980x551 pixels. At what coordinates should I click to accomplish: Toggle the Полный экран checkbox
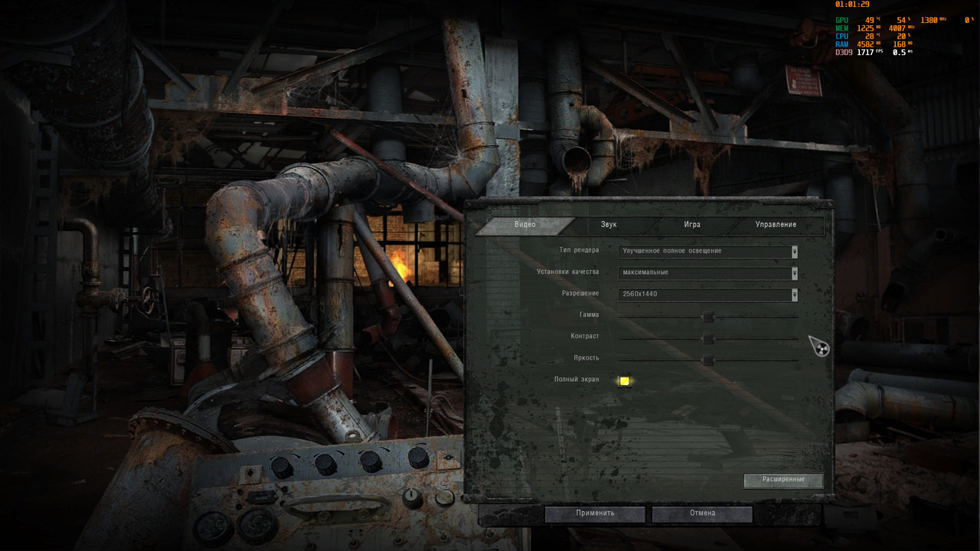[624, 380]
